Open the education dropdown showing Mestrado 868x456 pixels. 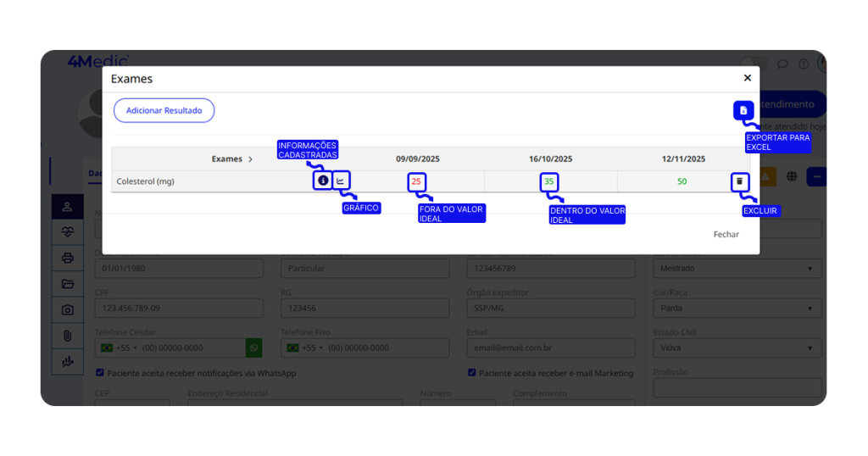pos(736,269)
